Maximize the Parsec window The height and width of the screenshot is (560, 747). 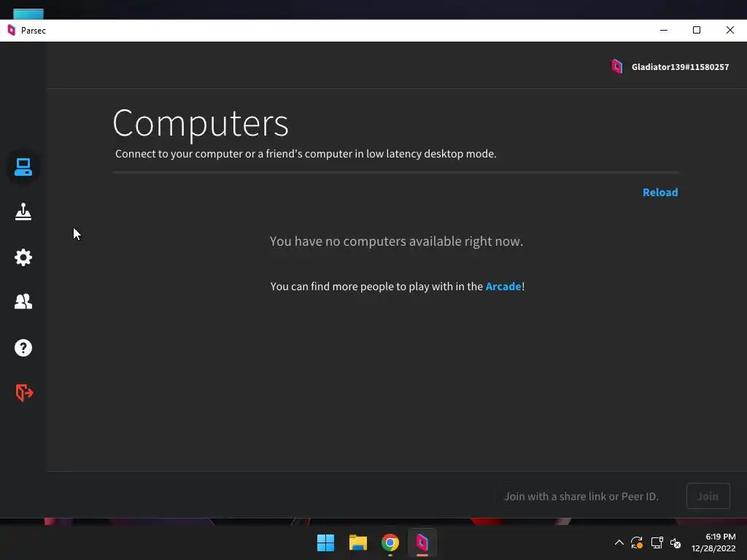click(x=697, y=30)
